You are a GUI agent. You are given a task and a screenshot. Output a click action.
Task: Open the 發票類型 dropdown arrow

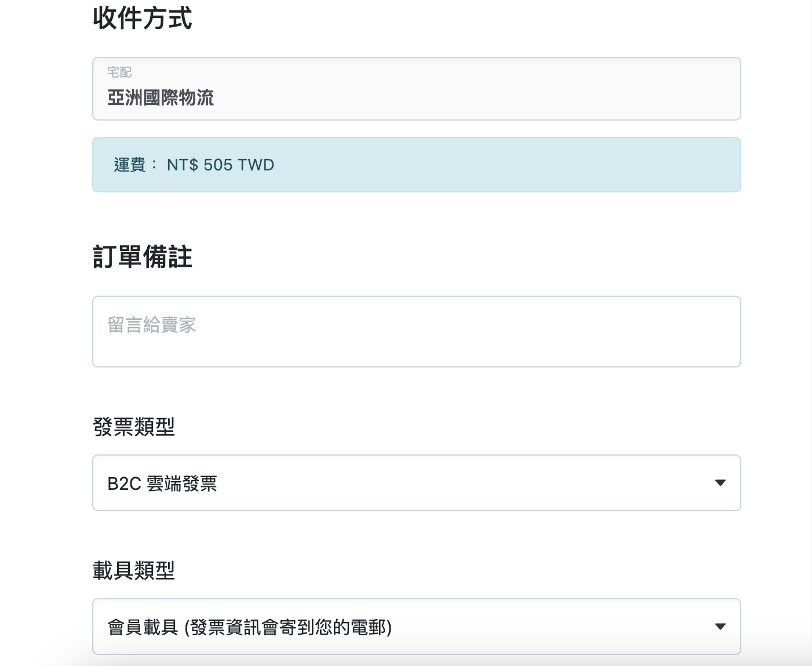click(720, 482)
